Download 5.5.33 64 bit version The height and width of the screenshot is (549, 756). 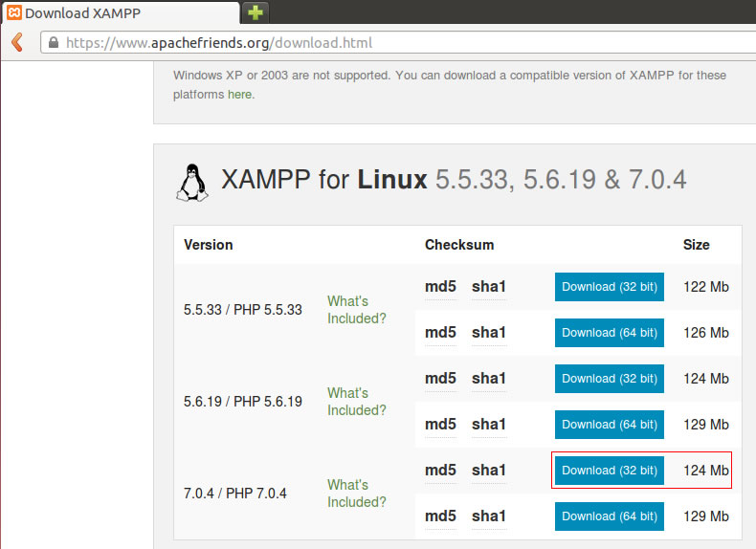(x=609, y=333)
